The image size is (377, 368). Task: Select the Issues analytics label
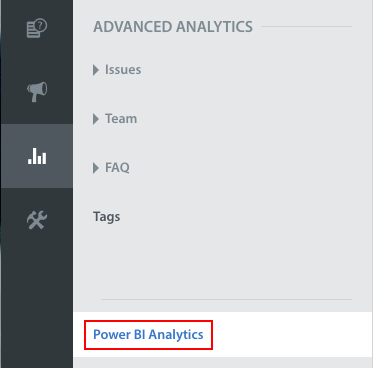coord(123,70)
